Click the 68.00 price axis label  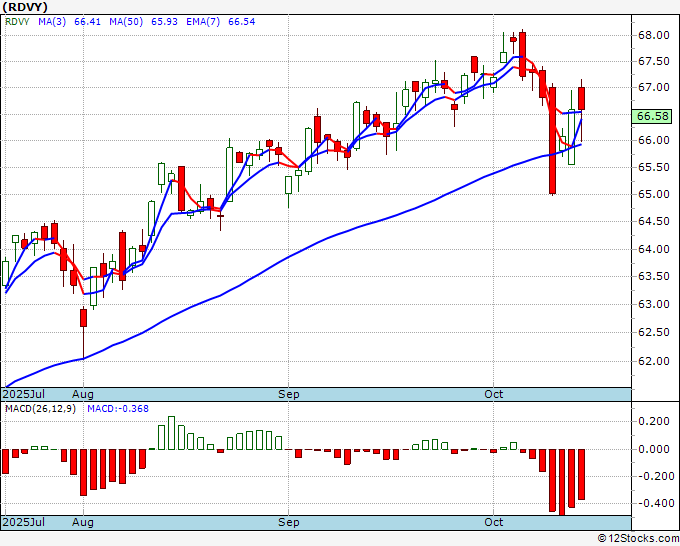654,36
